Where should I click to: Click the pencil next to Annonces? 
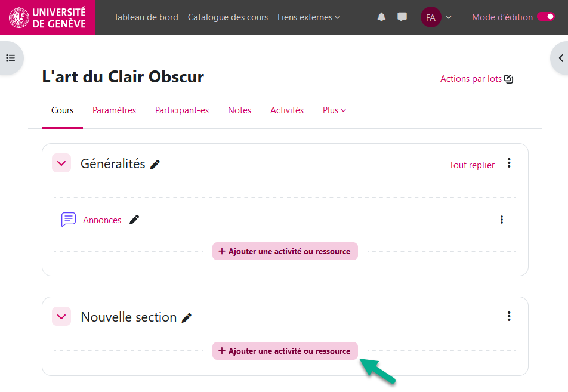(134, 220)
